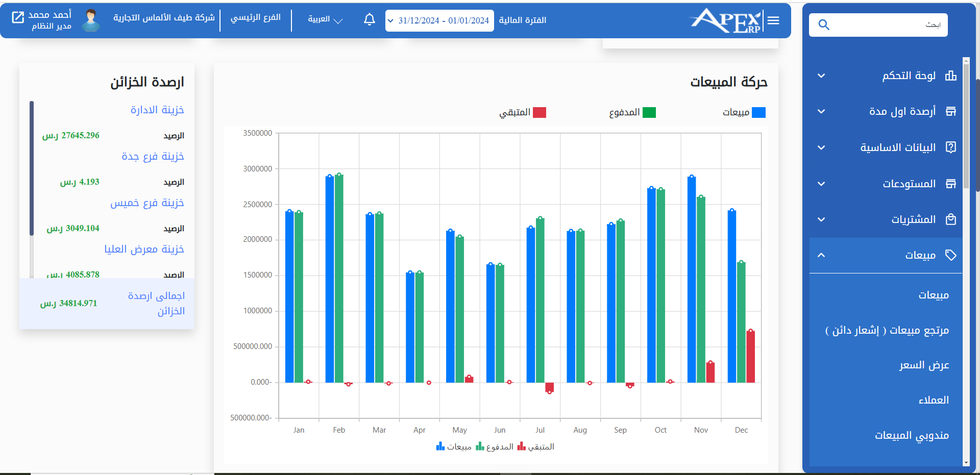The width and height of the screenshot is (980, 475).
Task: Collapse the مبيعات submenu chevron
Action: [x=822, y=255]
